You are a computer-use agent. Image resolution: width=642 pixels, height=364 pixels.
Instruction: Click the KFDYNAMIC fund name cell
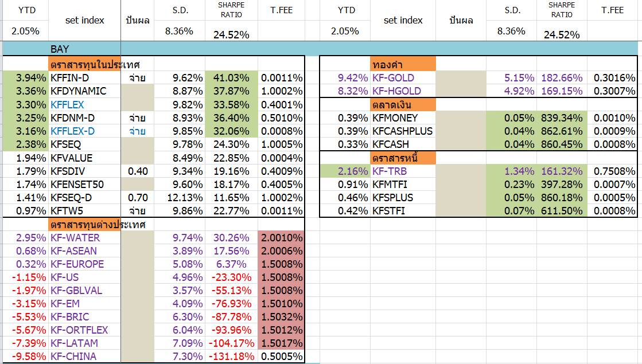[84, 91]
